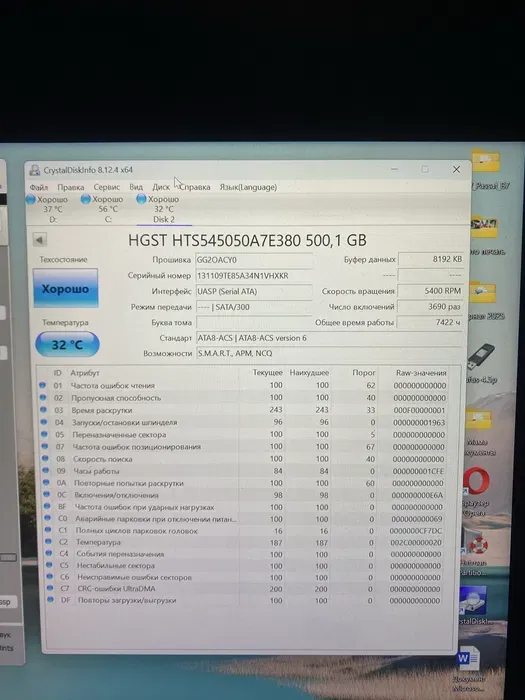Click status dot for Скорость поиска
Image resolution: width=525 pixels, height=700 pixels.
click(45, 458)
